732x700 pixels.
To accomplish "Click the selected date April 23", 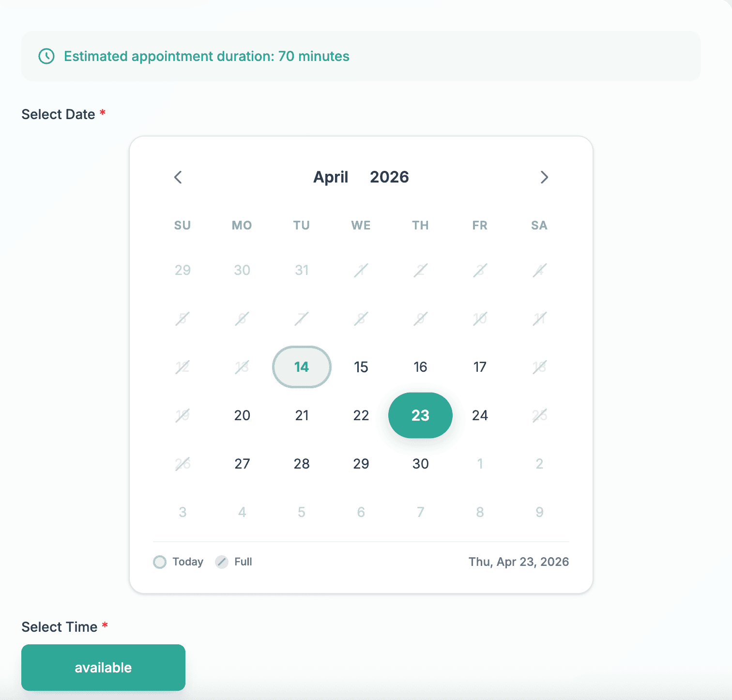I will pos(420,415).
